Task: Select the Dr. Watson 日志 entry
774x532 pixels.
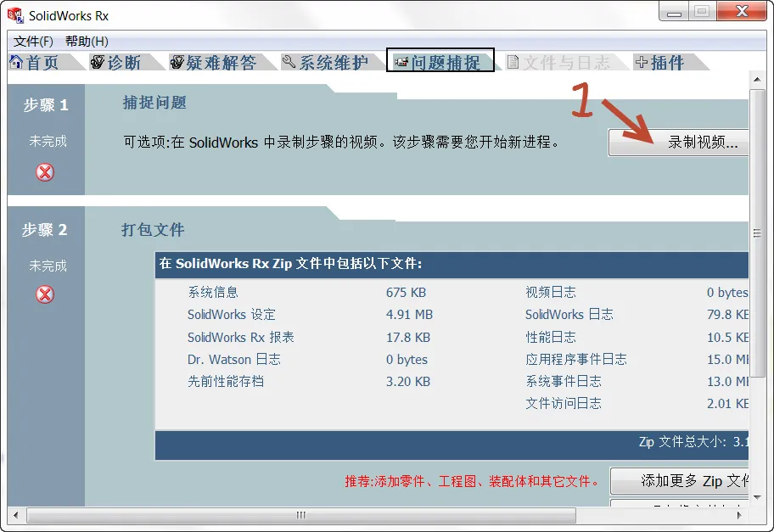Action: [234, 359]
